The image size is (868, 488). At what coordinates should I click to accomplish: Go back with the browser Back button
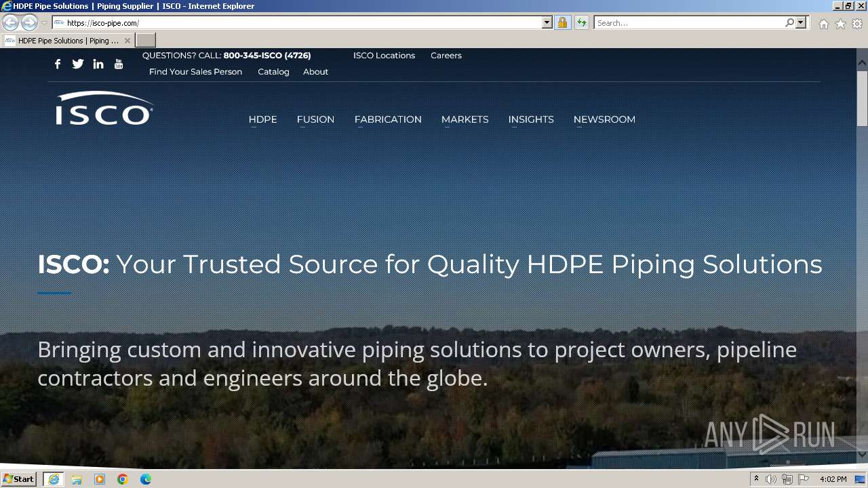tap(11, 22)
